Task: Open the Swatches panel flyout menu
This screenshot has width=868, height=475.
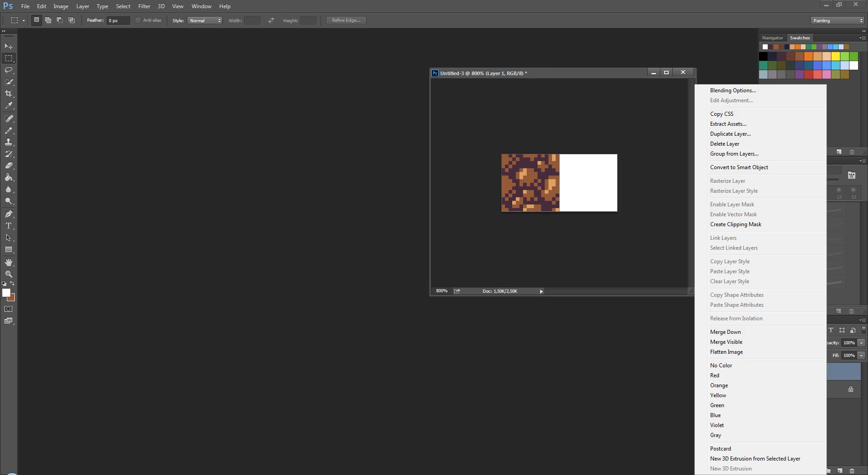Action: (863, 38)
